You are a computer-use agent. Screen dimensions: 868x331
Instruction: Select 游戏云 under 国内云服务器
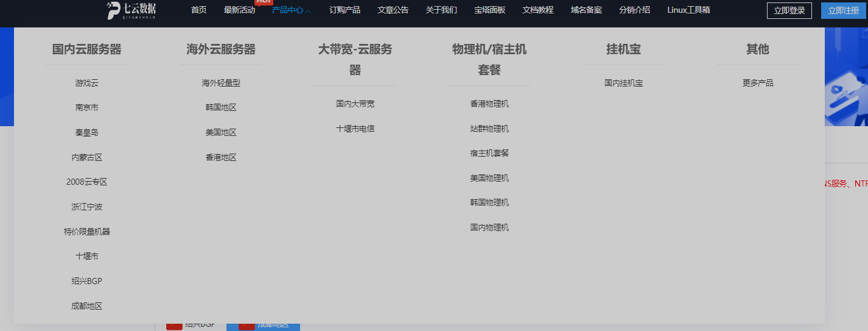(x=86, y=83)
